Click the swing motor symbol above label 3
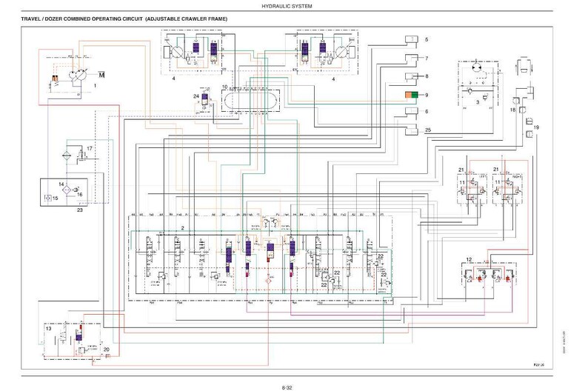 pos(476,67)
